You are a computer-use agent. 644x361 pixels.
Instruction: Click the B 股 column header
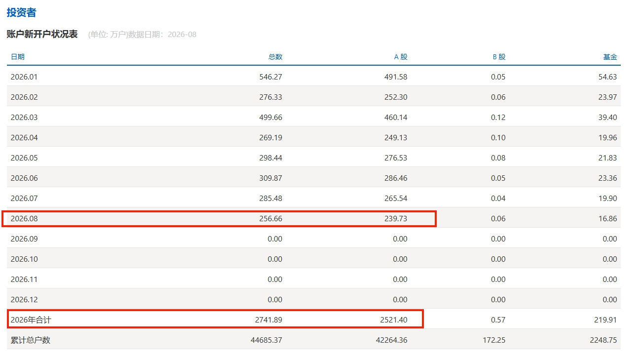[499, 57]
